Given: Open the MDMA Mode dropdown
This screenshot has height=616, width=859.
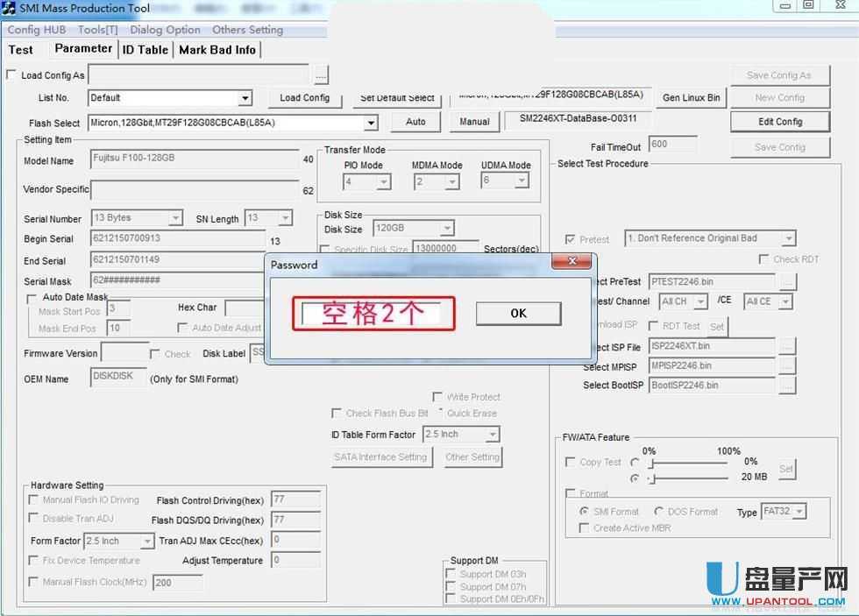Looking at the screenshot, I should [x=452, y=181].
